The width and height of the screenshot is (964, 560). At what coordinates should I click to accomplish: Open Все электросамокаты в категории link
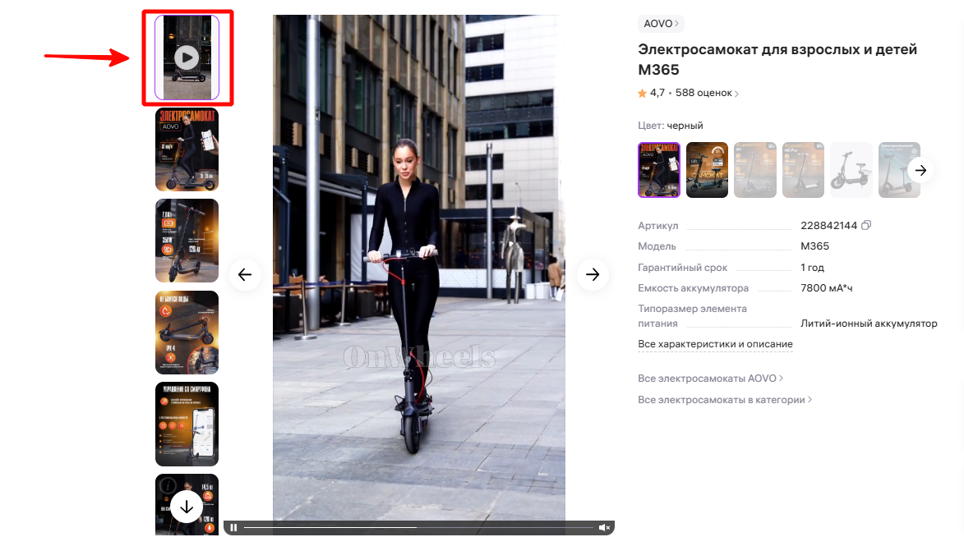tap(725, 400)
